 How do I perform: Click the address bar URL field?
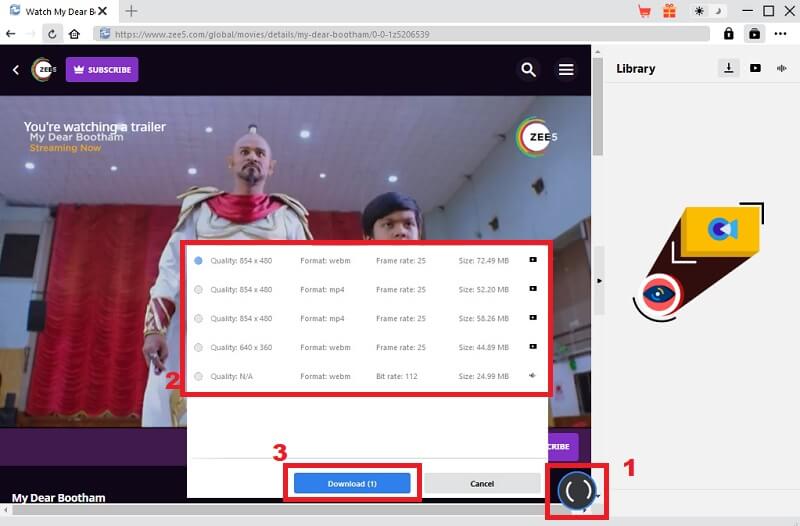click(x=402, y=34)
